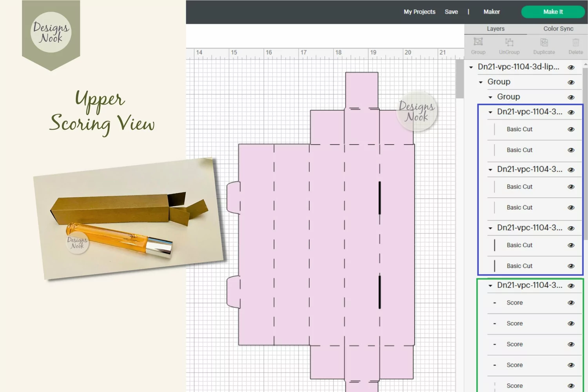Collapse the Group directly under Dn21-vpc-1104-3d-lip...
This screenshot has width=588, height=392.
tap(481, 82)
